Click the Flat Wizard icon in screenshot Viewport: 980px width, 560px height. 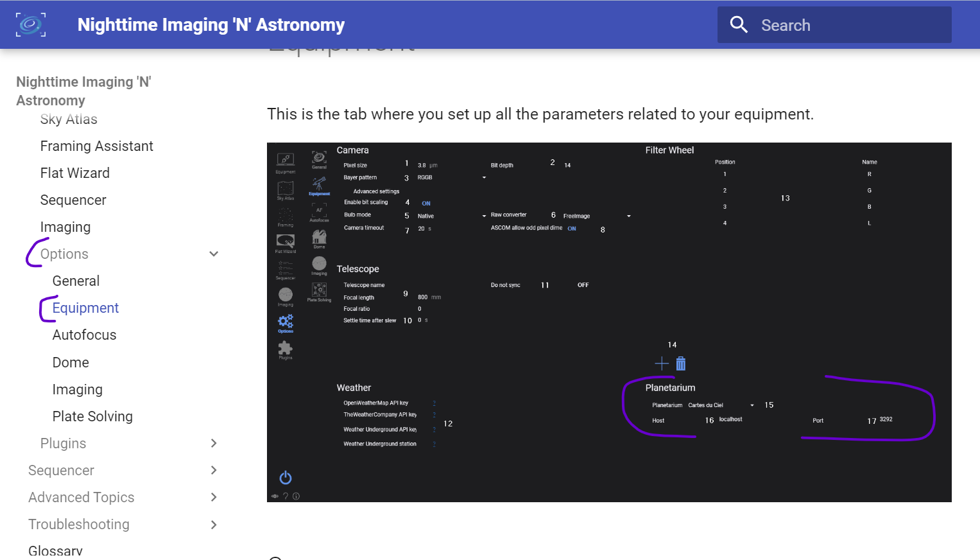click(286, 241)
